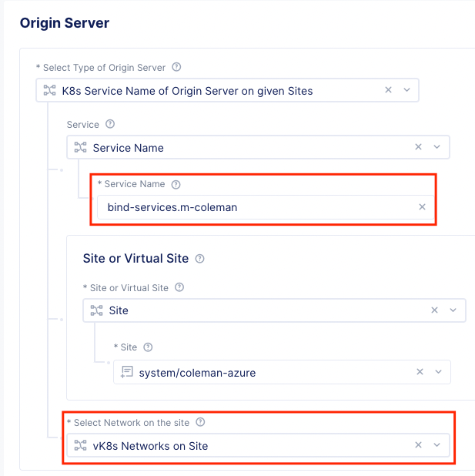
Task: Click help icon beside Site or Virtual Site field label
Action: (x=179, y=287)
